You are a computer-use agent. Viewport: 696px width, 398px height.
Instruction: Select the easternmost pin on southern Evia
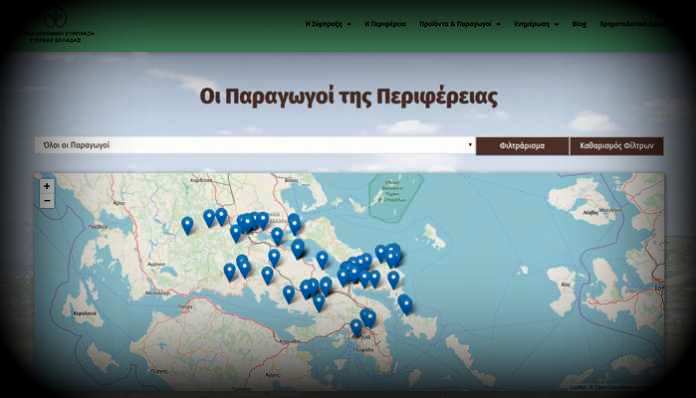pyautogui.click(x=406, y=304)
